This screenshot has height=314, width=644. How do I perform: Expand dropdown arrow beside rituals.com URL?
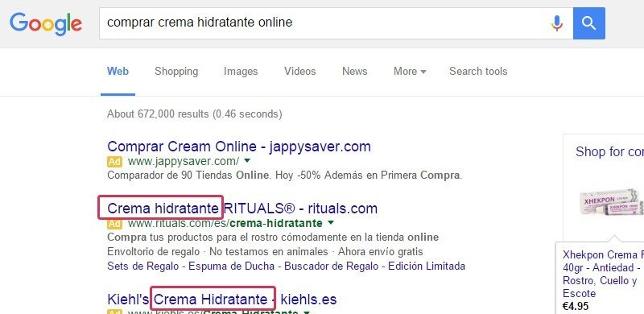(331, 223)
